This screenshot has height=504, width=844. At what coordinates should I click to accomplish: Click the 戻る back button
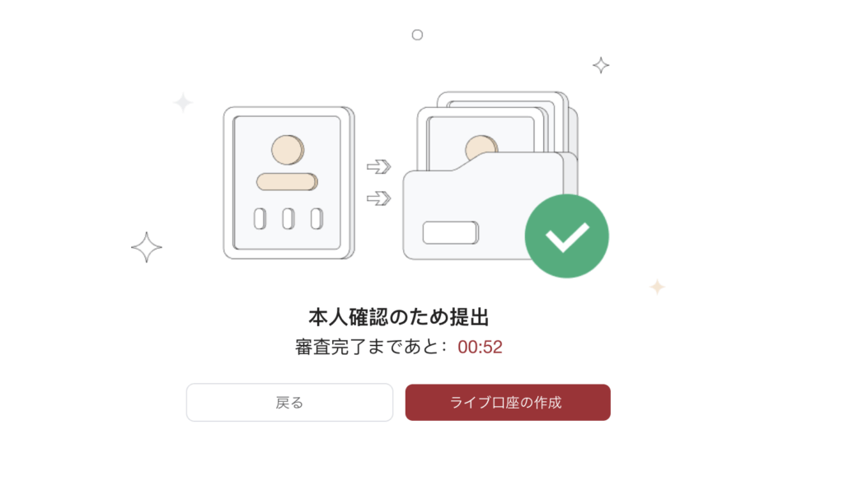pyautogui.click(x=289, y=403)
